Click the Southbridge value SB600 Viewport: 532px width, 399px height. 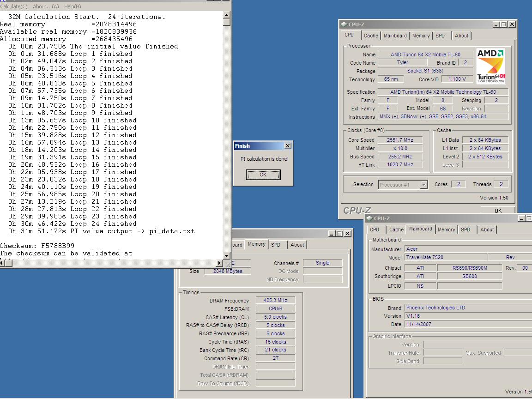[470, 276]
